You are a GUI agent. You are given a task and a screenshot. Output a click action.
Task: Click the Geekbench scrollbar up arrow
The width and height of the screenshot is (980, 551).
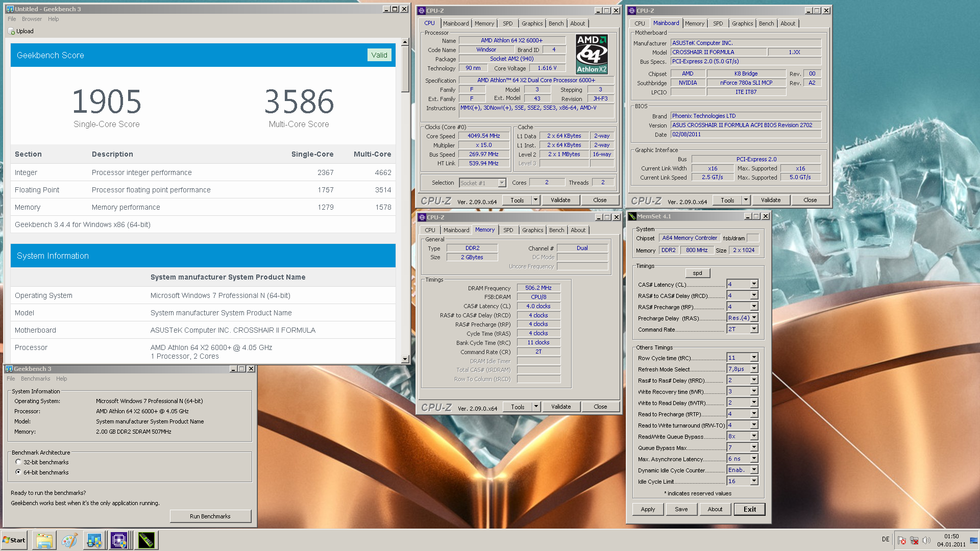(405, 42)
